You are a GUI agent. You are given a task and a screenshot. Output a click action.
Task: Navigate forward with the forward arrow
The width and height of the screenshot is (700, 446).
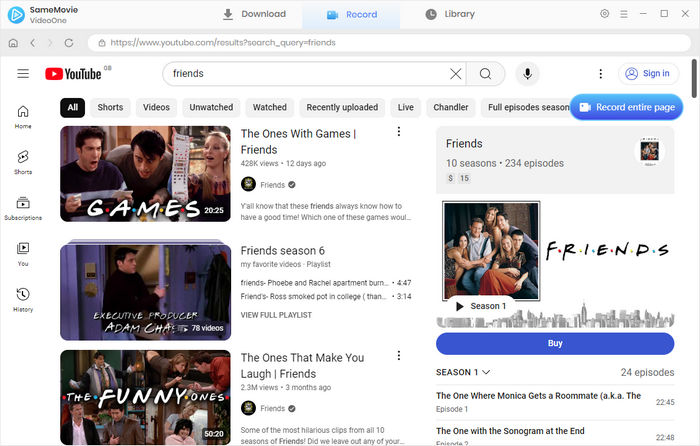click(x=50, y=43)
